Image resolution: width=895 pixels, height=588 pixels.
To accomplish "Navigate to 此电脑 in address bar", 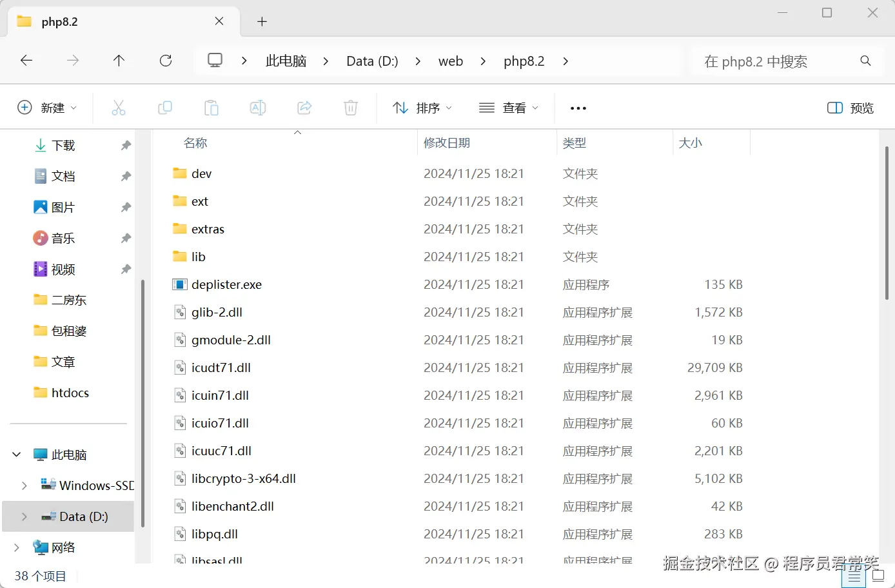I will 286,61.
